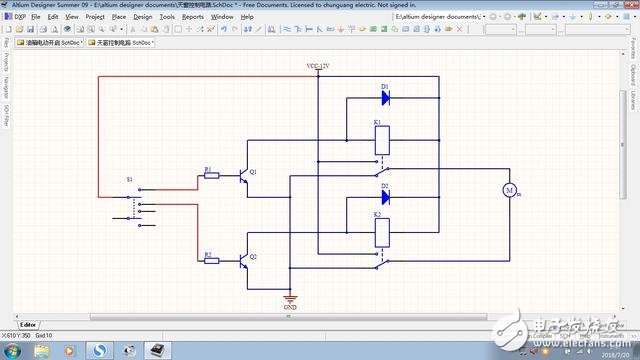Switch to the first SchDoc document tab
Viewport: 640px width, 360px height.
(x=49, y=42)
